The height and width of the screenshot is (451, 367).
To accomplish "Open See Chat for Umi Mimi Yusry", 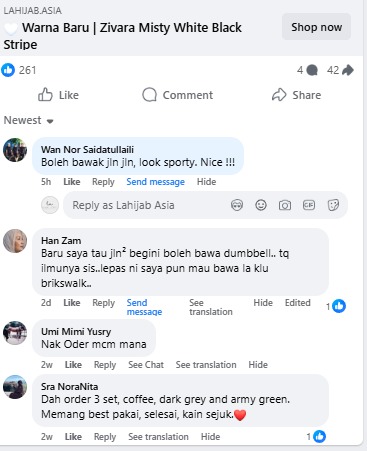I will 146,365.
